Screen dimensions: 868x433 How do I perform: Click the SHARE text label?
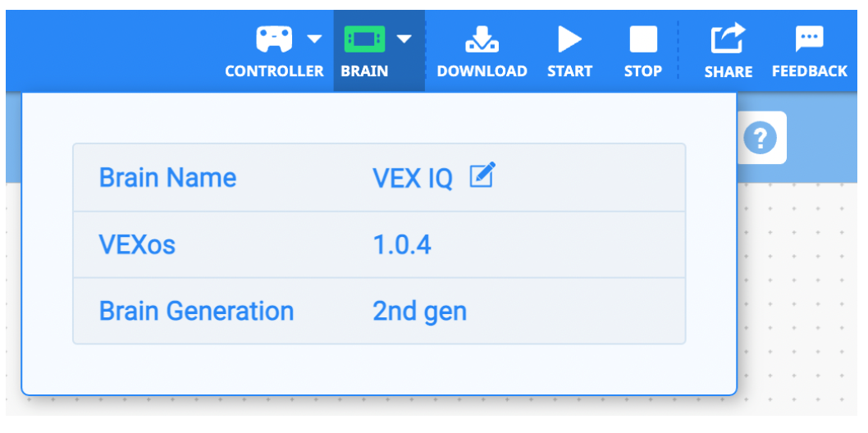[x=728, y=72]
